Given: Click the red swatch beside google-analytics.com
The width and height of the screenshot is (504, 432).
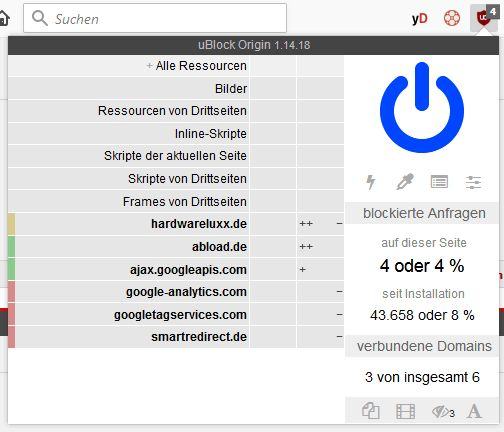Looking at the screenshot, I should click(x=11, y=292).
